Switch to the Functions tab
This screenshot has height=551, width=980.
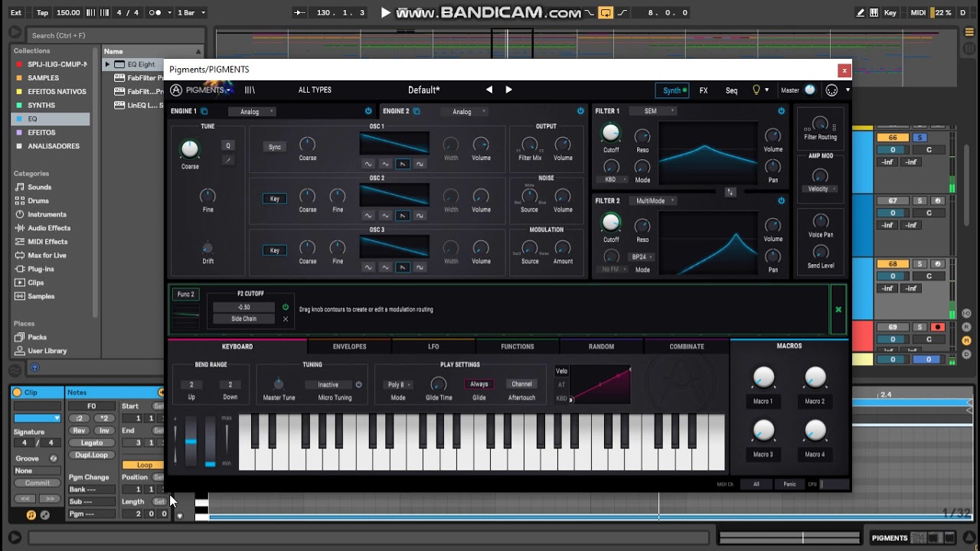518,347
